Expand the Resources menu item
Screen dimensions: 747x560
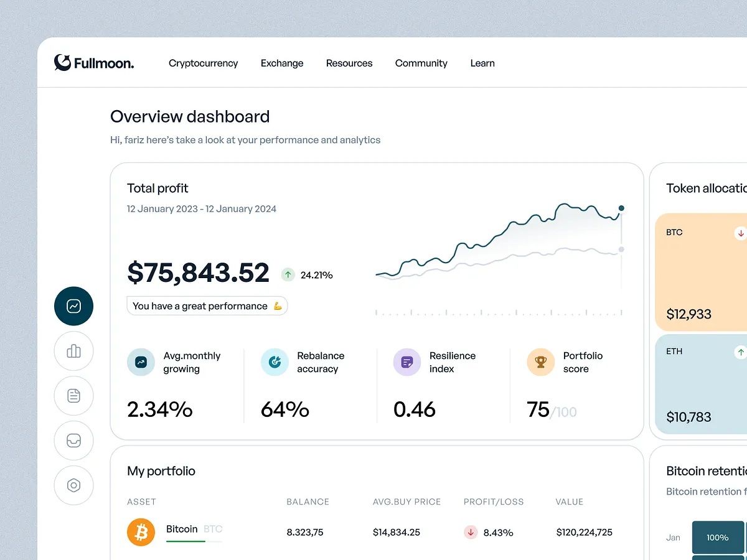click(349, 63)
